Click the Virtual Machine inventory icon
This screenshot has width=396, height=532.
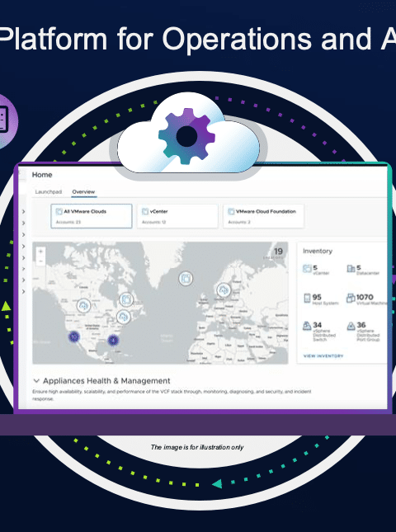[x=351, y=298]
